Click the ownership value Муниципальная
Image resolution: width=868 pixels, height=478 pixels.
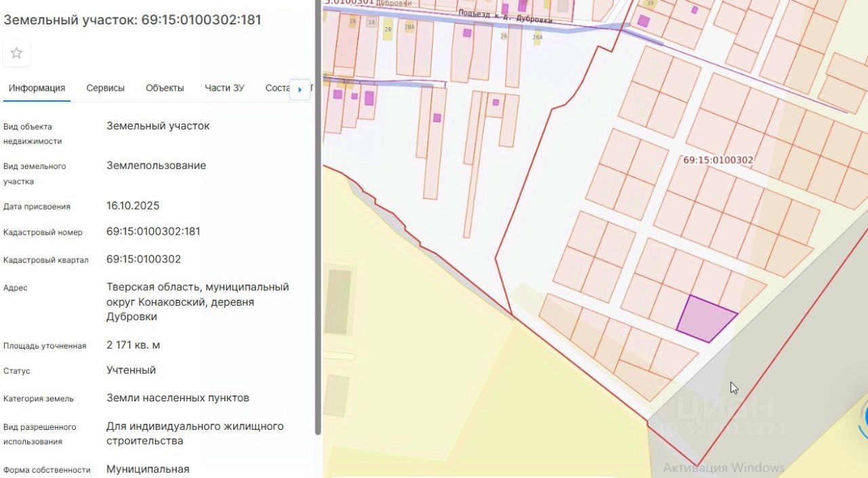point(148,469)
